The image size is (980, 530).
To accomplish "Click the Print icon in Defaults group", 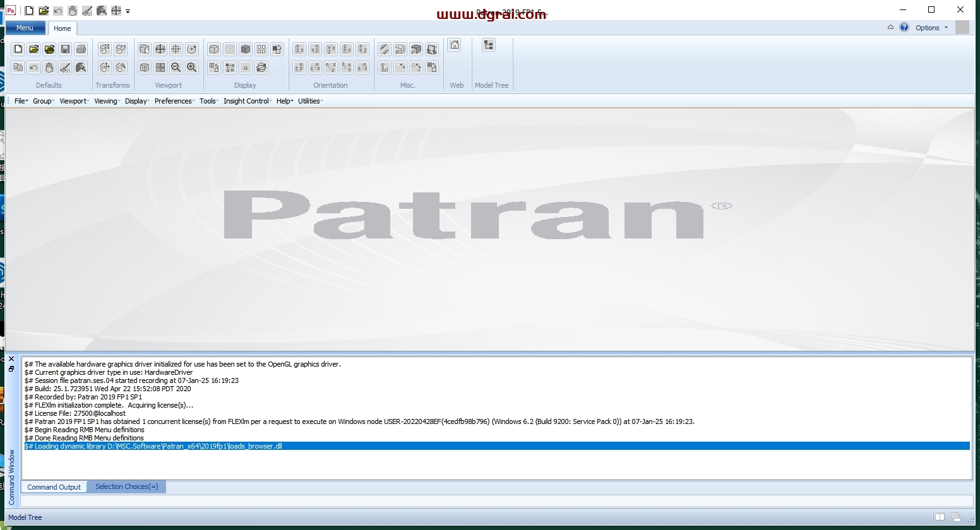I will [81, 49].
